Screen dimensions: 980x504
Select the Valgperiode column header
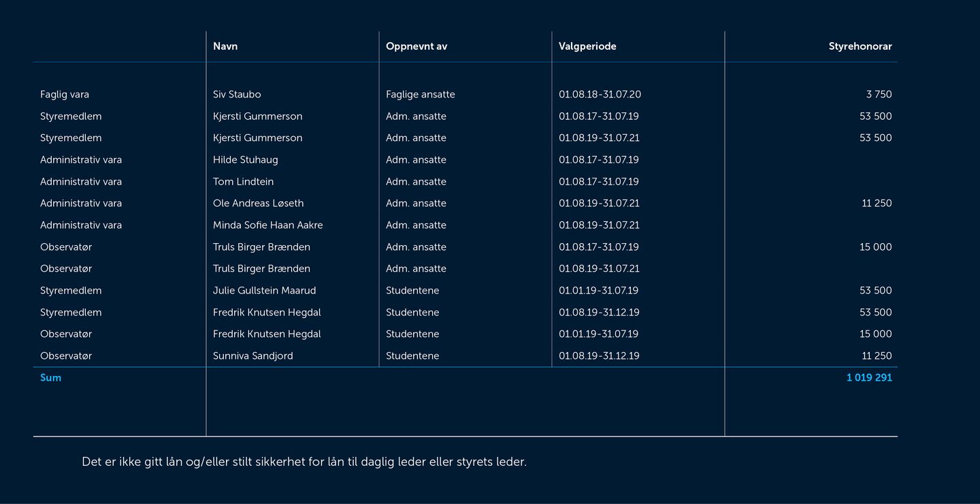point(587,46)
